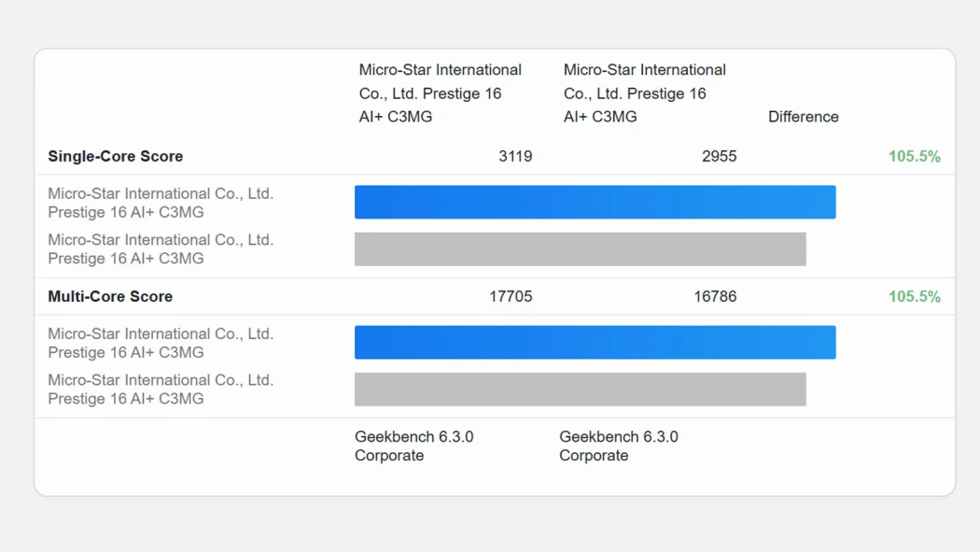Click the Single-Core Score heading
The image size is (980, 552).
click(116, 156)
